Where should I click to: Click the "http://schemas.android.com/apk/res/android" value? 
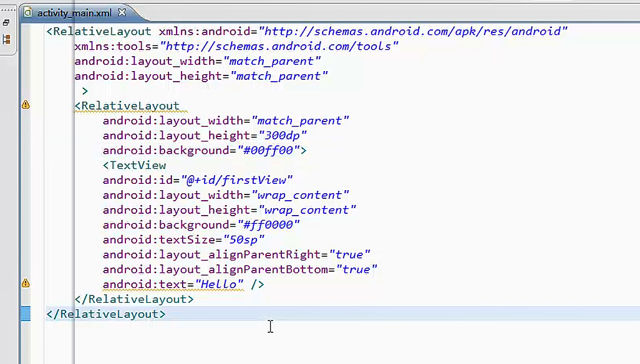(x=413, y=31)
